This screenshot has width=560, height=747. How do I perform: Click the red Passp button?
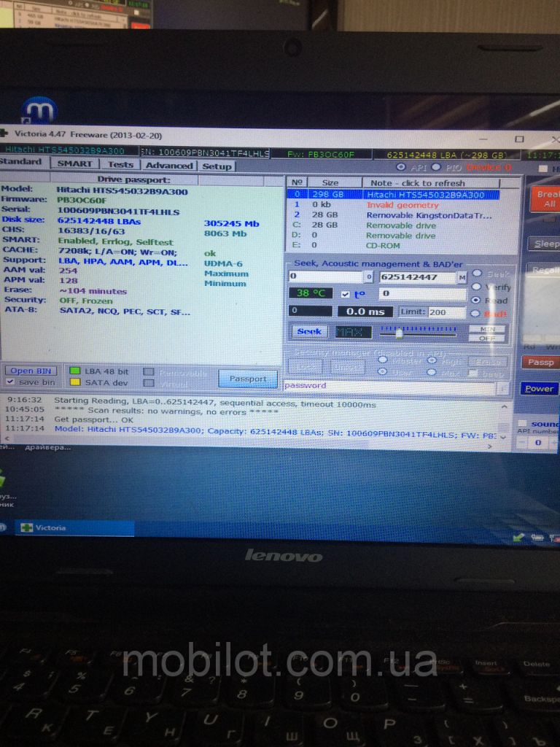(540, 363)
